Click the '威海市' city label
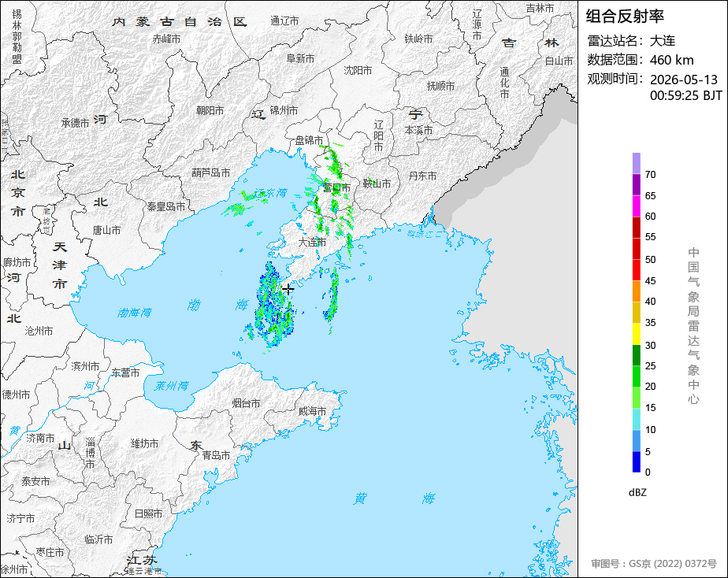This screenshot has width=728, height=578. tap(312, 411)
